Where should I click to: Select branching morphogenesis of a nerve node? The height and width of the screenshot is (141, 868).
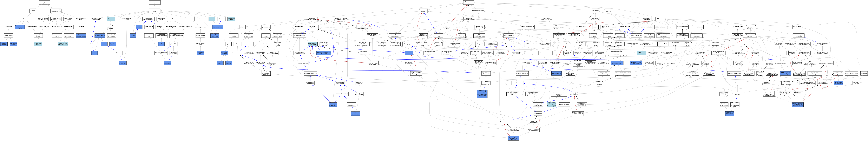(x=324, y=53)
